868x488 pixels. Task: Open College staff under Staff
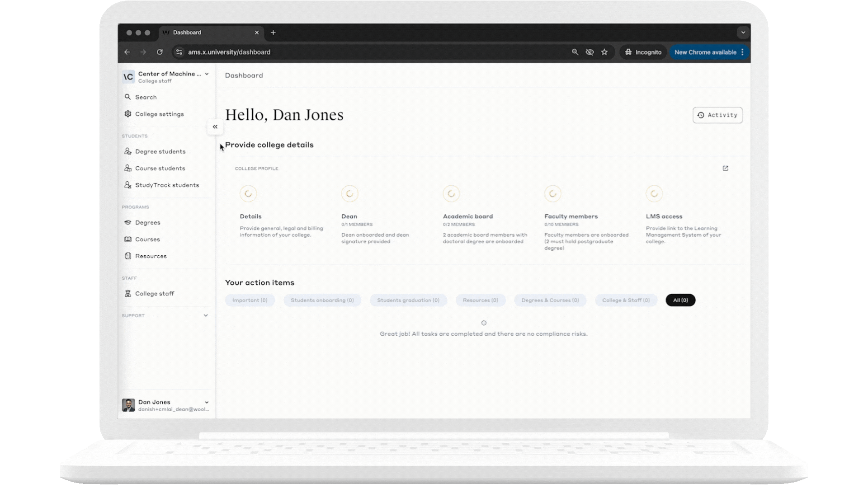pyautogui.click(x=155, y=293)
